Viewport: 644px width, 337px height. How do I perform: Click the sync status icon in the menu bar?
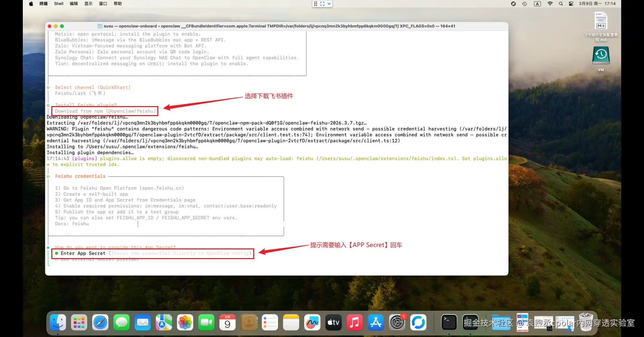(513, 4)
